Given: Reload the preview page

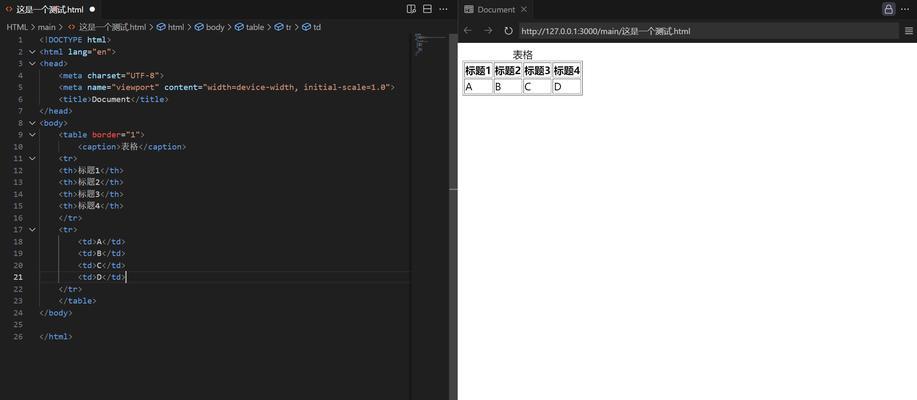Looking at the screenshot, I should tap(508, 30).
